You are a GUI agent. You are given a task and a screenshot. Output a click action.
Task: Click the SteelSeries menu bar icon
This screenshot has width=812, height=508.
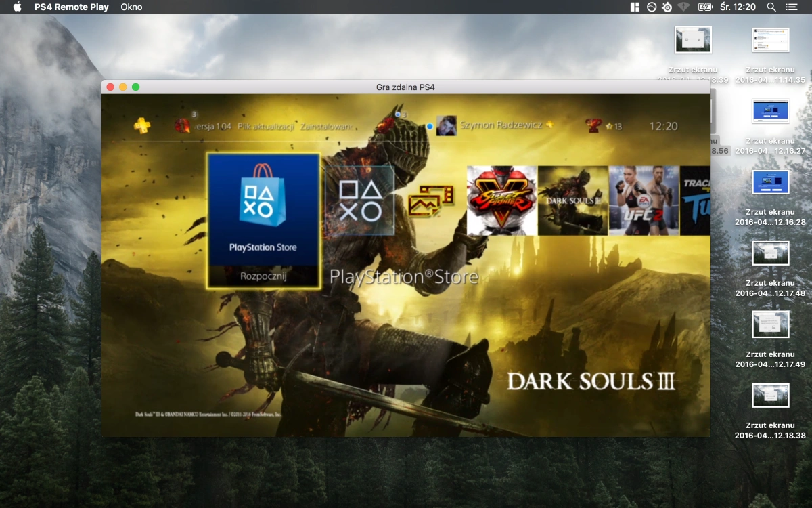tap(667, 7)
